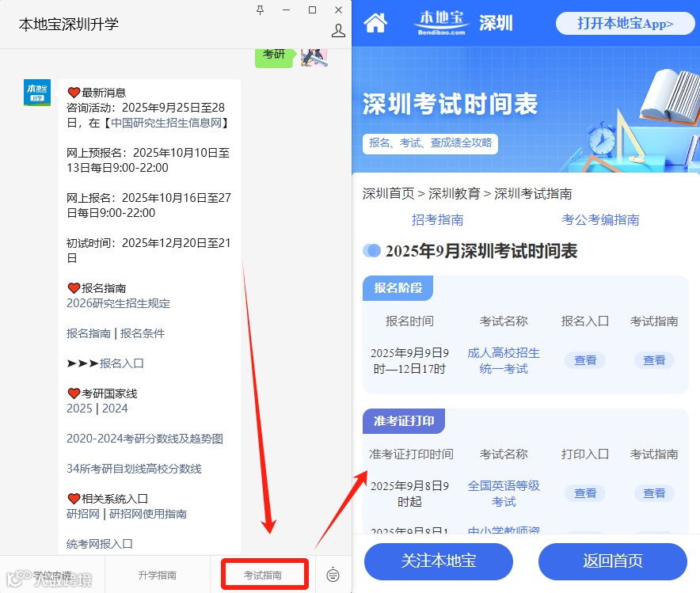Open the keyboard input toggle icon
Viewport: 700px width, 593px height.
pyautogui.click(x=333, y=575)
